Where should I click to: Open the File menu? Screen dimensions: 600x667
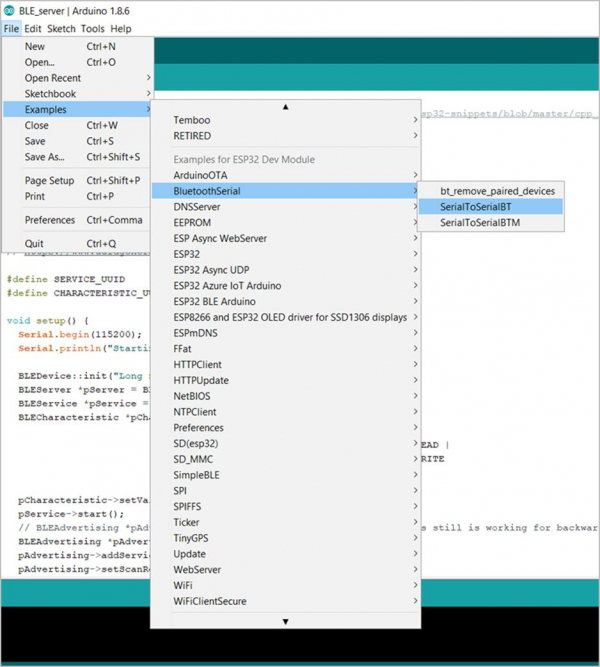coord(11,29)
